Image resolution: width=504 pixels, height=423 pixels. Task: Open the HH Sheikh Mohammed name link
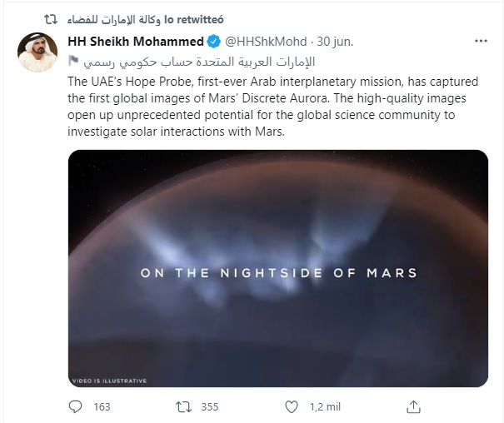point(134,42)
